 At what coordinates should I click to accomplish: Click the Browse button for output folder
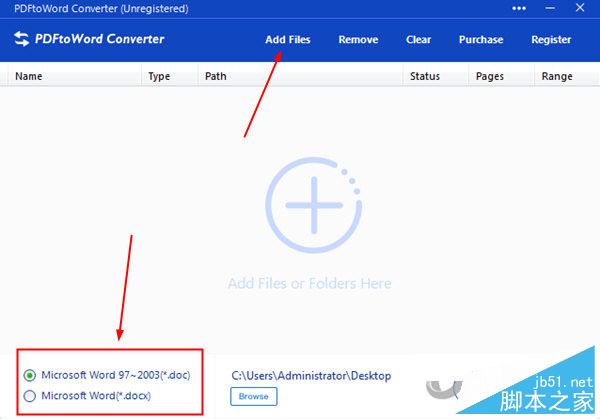(254, 396)
